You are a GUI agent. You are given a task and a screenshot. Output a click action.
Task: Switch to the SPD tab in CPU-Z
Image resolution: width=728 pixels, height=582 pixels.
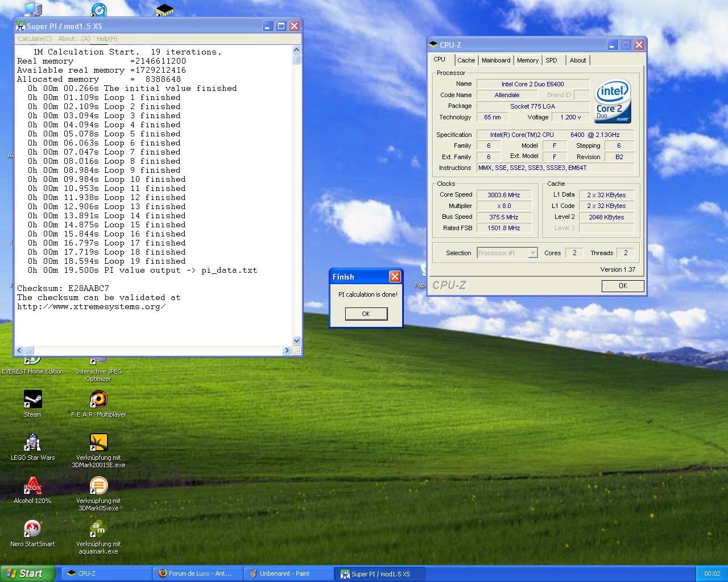coord(551,60)
